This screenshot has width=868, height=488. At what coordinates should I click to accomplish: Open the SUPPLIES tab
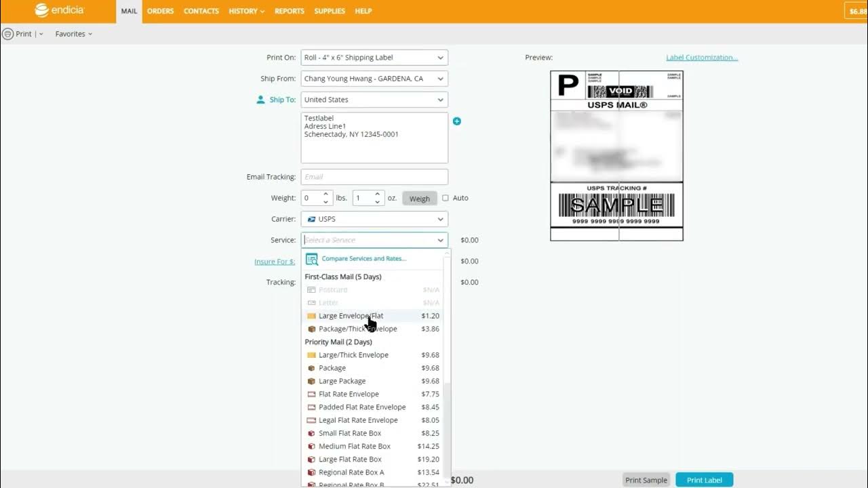coord(330,11)
